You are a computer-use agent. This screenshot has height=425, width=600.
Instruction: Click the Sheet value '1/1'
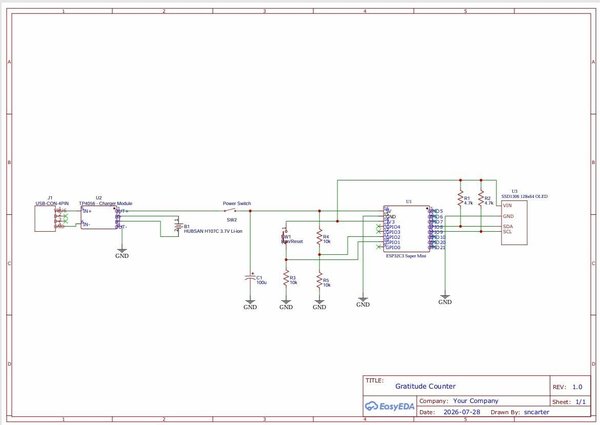pyautogui.click(x=580, y=402)
